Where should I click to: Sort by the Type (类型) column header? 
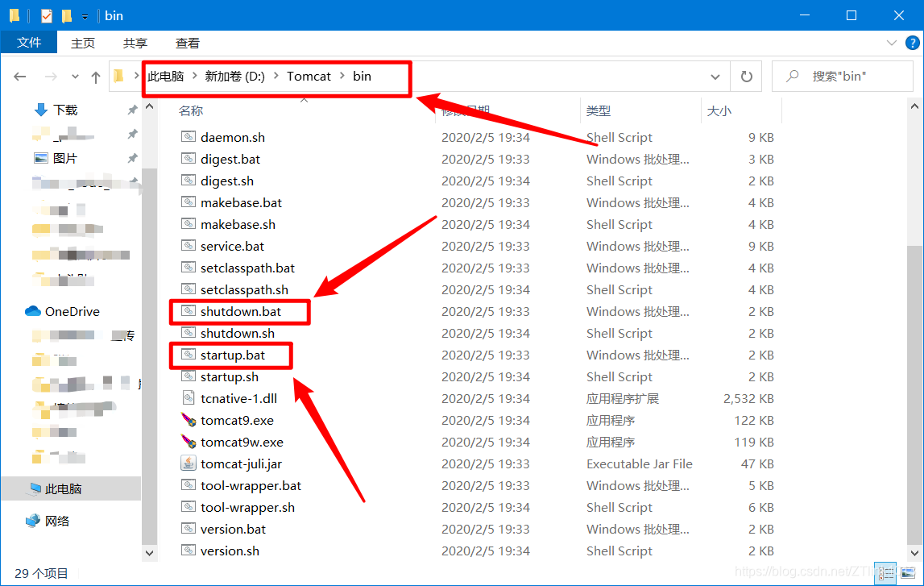[598, 110]
